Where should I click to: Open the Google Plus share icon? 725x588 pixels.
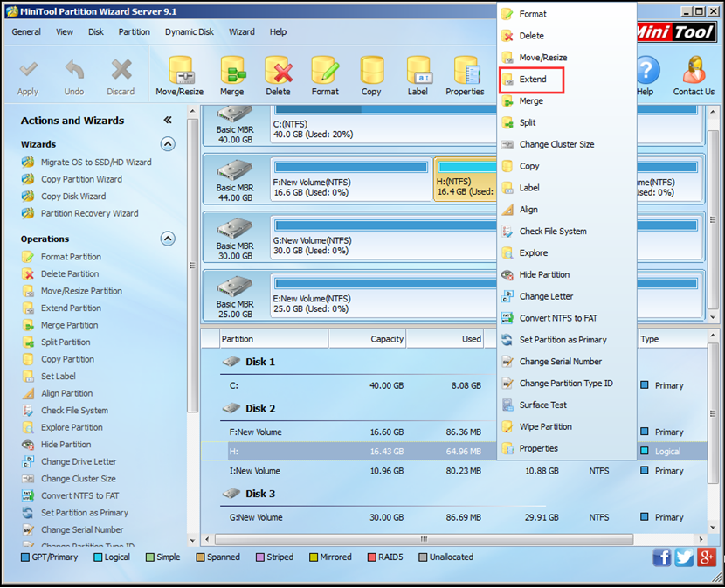point(707,557)
